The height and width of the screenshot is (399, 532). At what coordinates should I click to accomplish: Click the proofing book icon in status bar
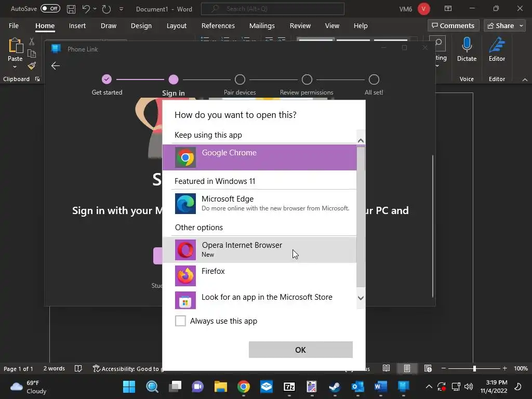click(78, 368)
